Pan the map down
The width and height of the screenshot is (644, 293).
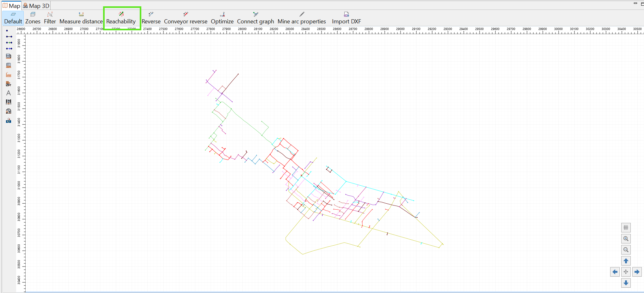(x=626, y=283)
